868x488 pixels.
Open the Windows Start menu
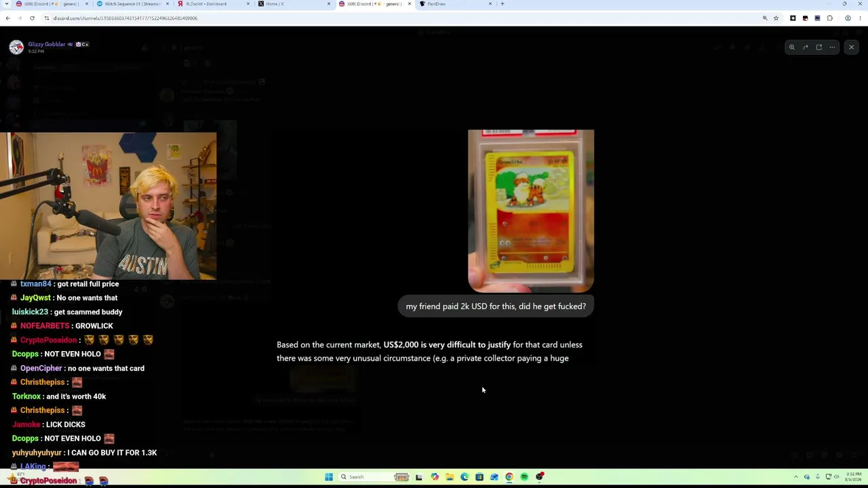coord(329,477)
